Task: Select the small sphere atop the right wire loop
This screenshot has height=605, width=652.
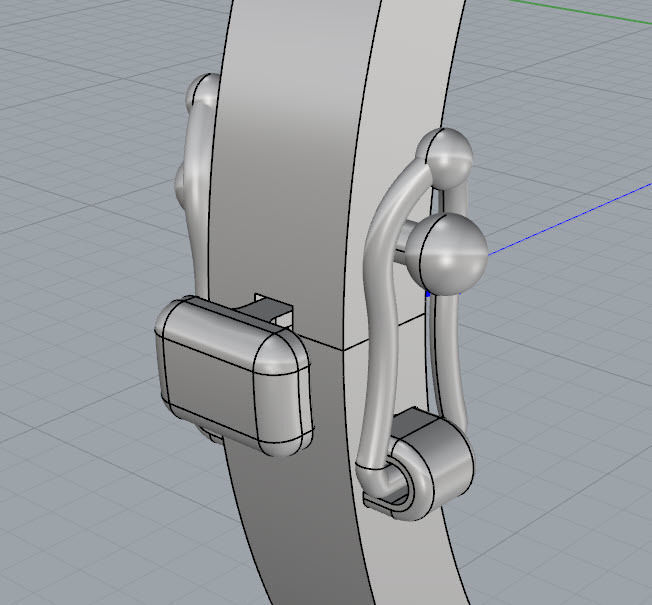Action: click(445, 158)
